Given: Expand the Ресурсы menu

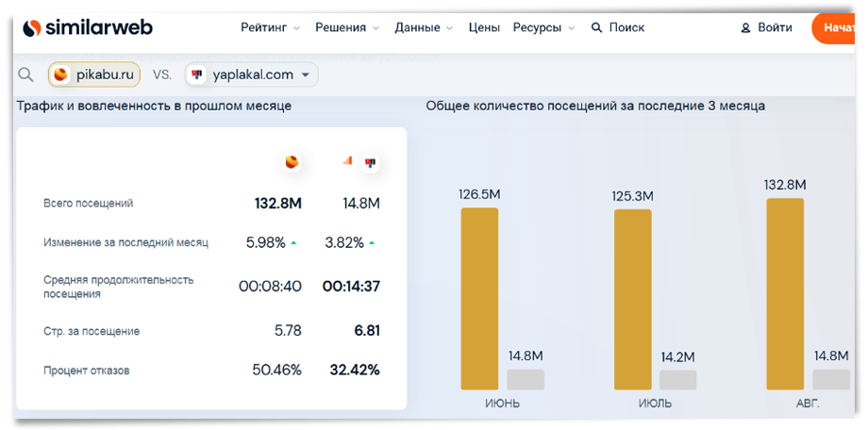Looking at the screenshot, I should pos(543,27).
